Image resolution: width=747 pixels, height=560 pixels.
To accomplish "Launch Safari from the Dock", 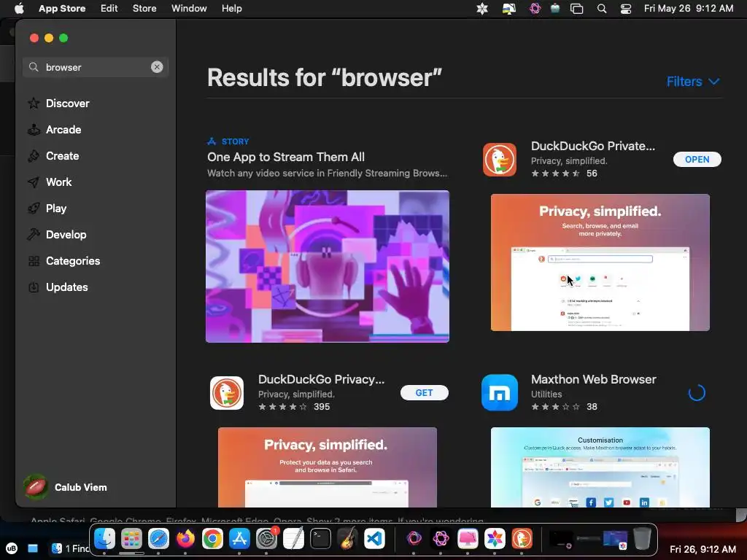I will [x=158, y=539].
